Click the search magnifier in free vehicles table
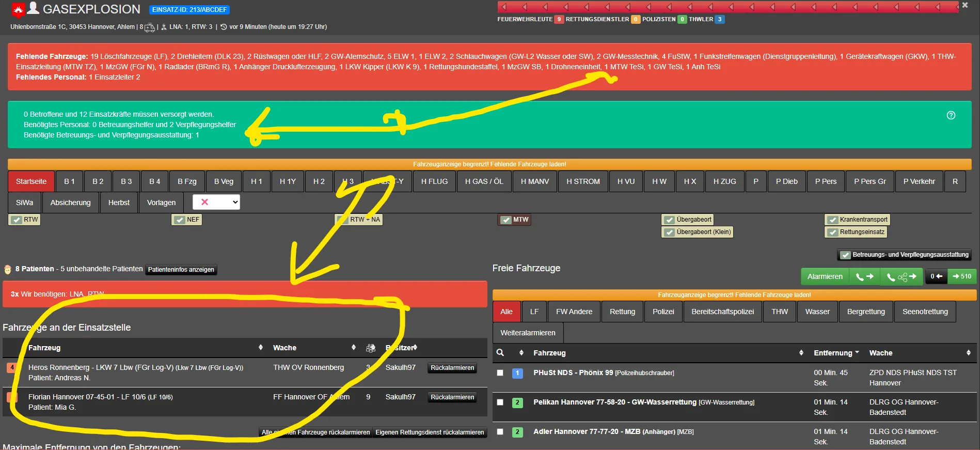This screenshot has height=450, width=980. [500, 352]
